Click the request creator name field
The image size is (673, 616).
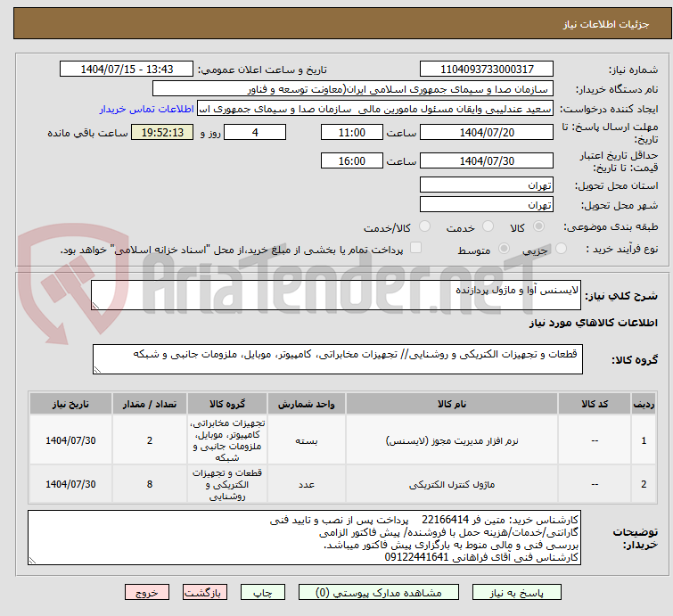click(375, 109)
